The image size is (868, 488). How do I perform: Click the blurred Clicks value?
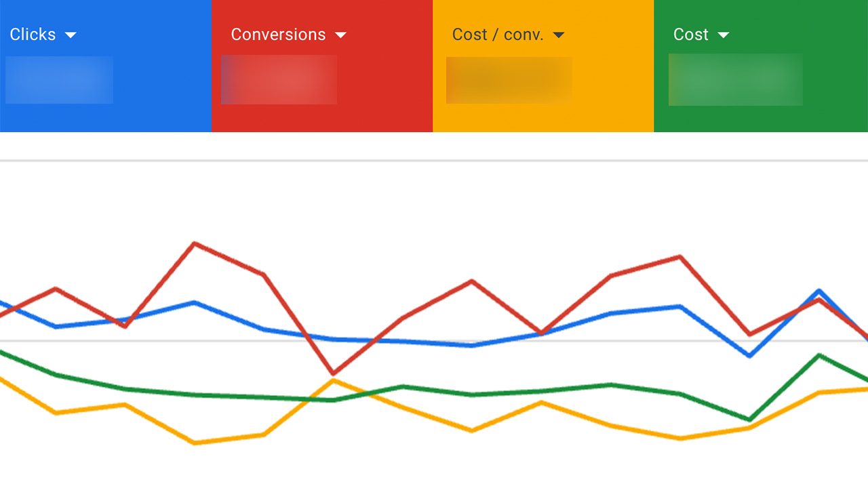(59, 80)
